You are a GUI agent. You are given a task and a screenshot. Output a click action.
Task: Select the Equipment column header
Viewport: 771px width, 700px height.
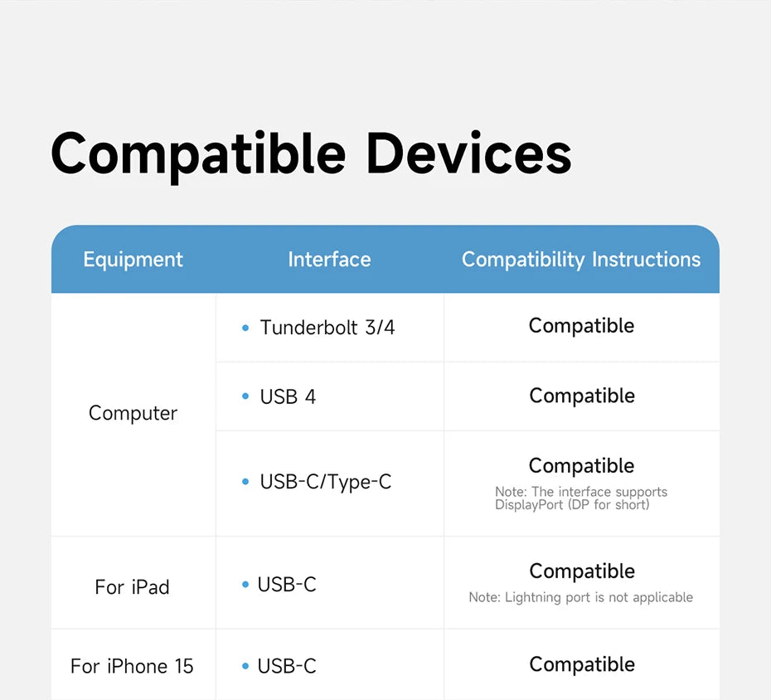133,260
